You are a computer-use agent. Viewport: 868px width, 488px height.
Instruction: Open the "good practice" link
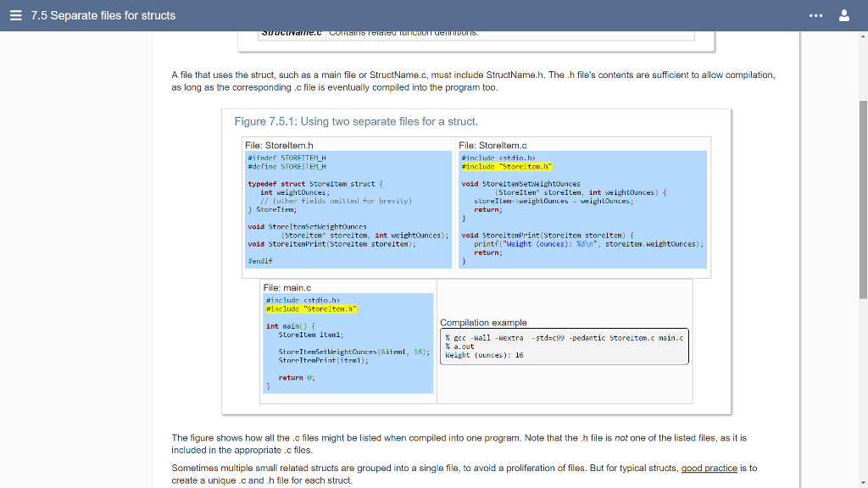709,468
